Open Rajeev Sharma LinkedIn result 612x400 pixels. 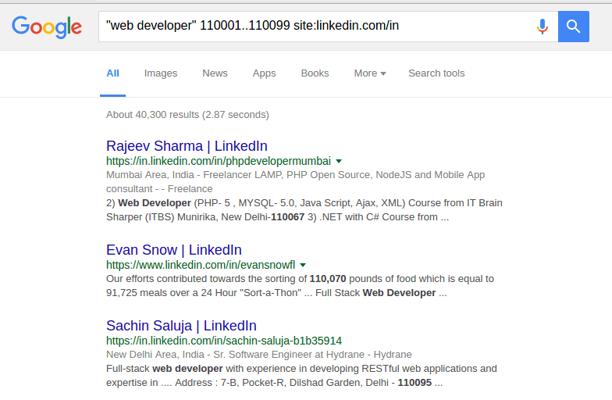point(187,146)
